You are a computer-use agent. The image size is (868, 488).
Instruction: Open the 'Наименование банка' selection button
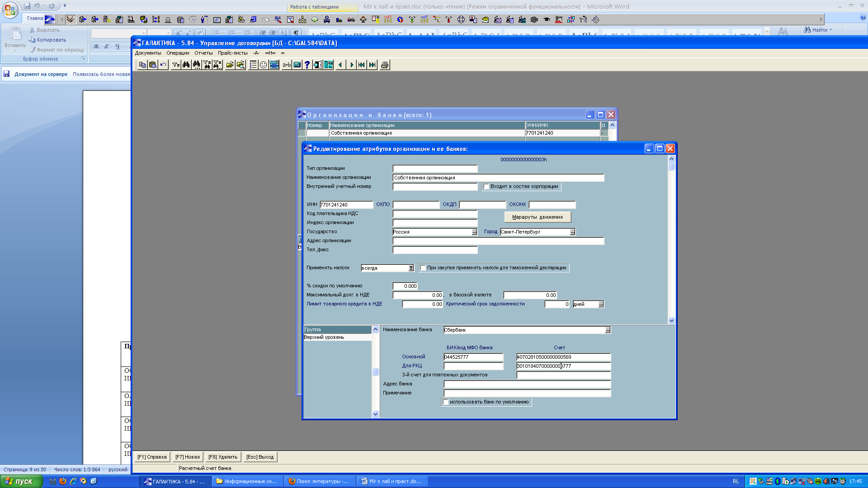click(608, 330)
